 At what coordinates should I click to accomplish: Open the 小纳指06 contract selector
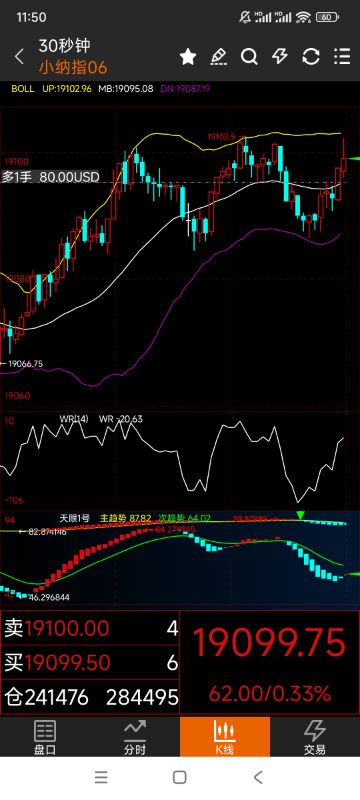point(73,67)
